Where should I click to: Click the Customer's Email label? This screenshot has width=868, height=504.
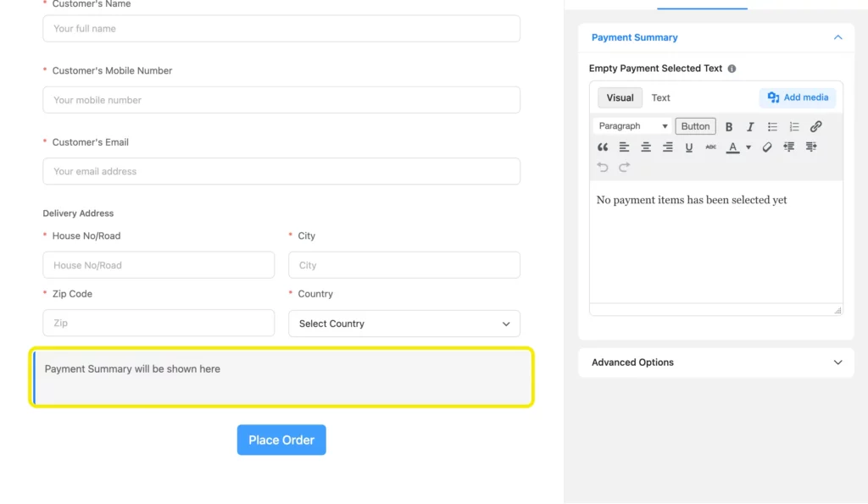point(90,142)
